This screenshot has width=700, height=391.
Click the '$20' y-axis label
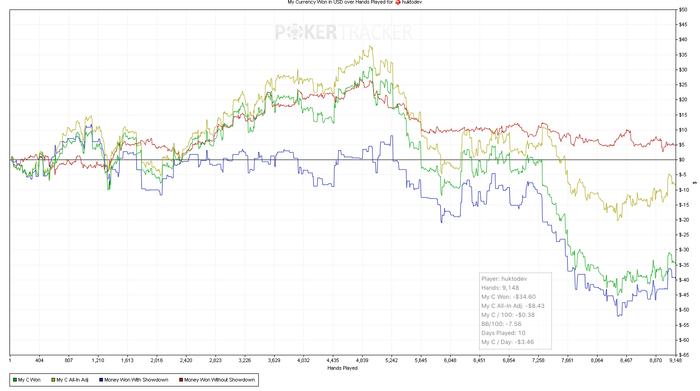(x=683, y=100)
